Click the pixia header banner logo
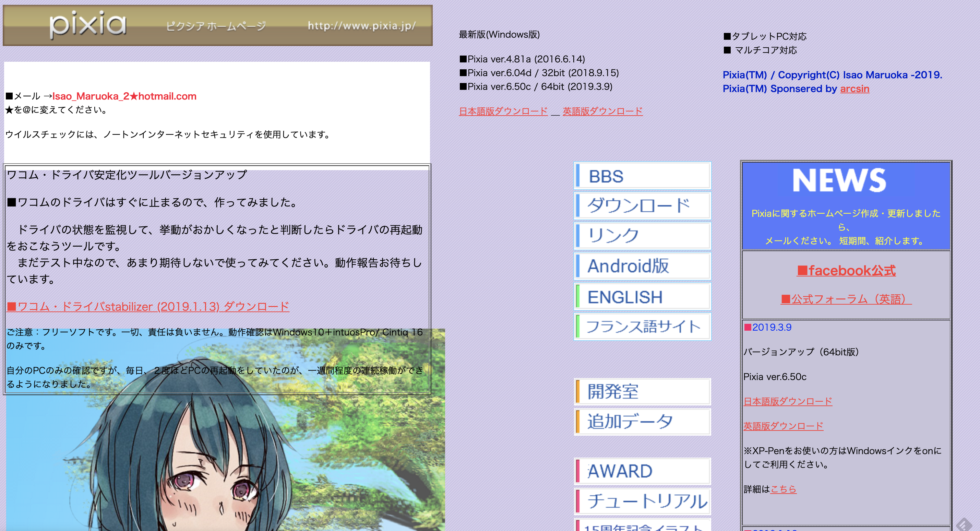980x531 pixels. pos(218,25)
